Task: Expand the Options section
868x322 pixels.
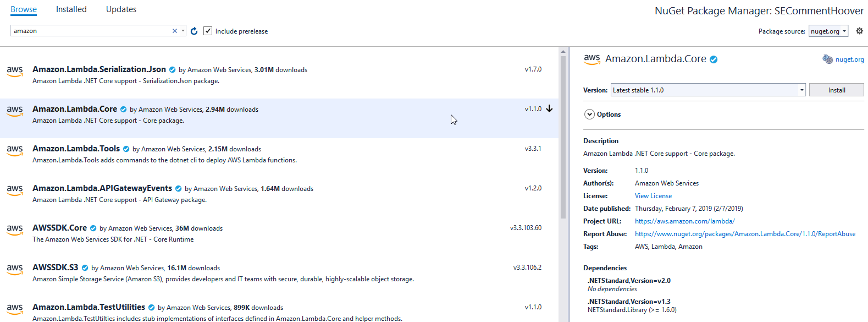Action: click(589, 114)
